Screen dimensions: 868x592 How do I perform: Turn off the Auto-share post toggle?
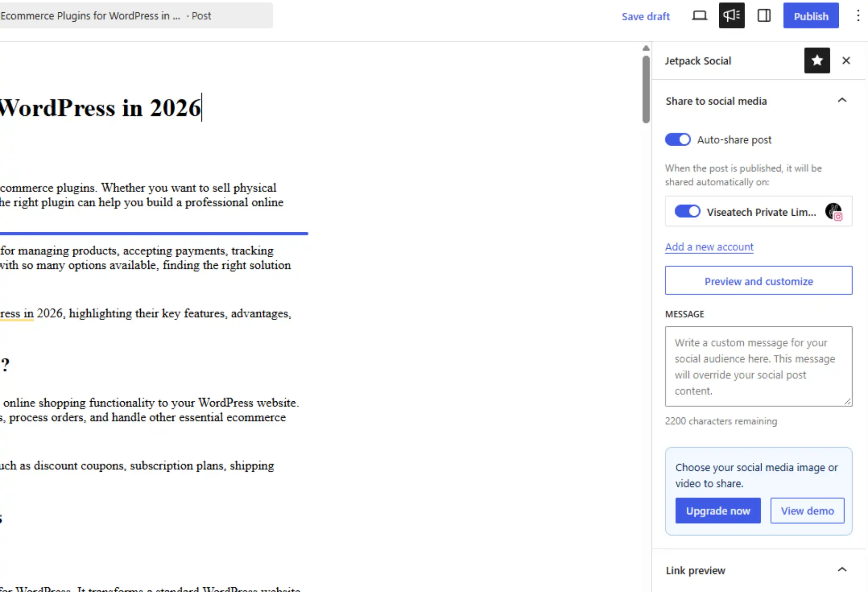pyautogui.click(x=677, y=139)
